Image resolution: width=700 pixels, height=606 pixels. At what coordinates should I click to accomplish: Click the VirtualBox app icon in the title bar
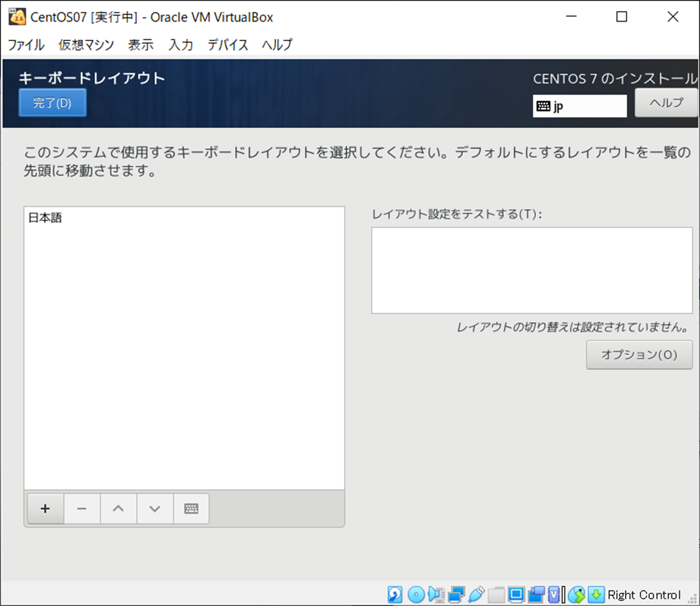click(x=17, y=17)
